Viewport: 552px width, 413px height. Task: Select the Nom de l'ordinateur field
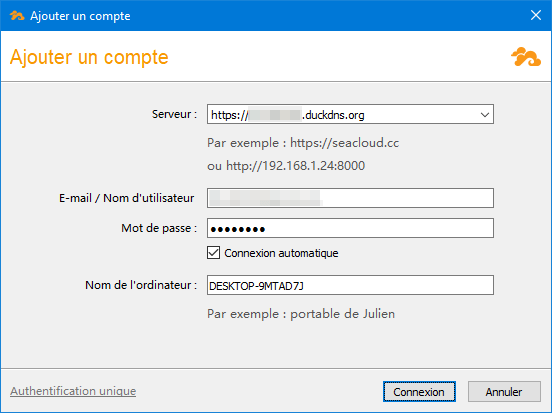[x=350, y=285]
